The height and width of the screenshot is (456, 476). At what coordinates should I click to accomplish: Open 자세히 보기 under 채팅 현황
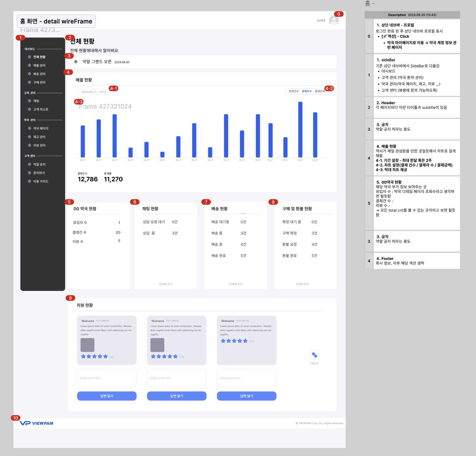[x=166, y=284]
